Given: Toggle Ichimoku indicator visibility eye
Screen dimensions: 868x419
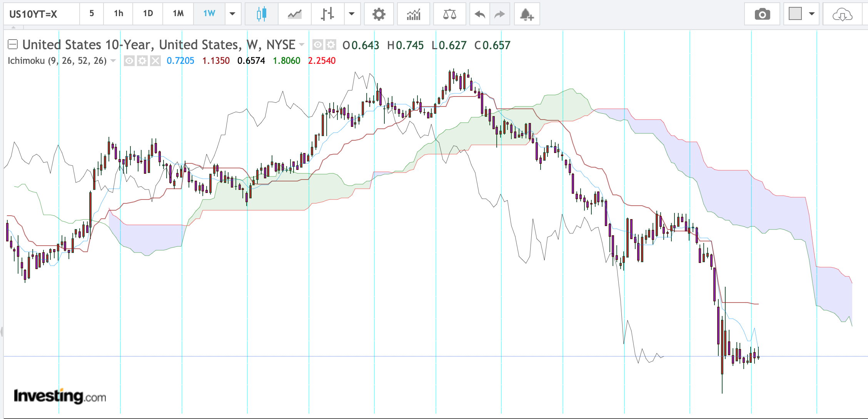Looking at the screenshot, I should [x=129, y=61].
